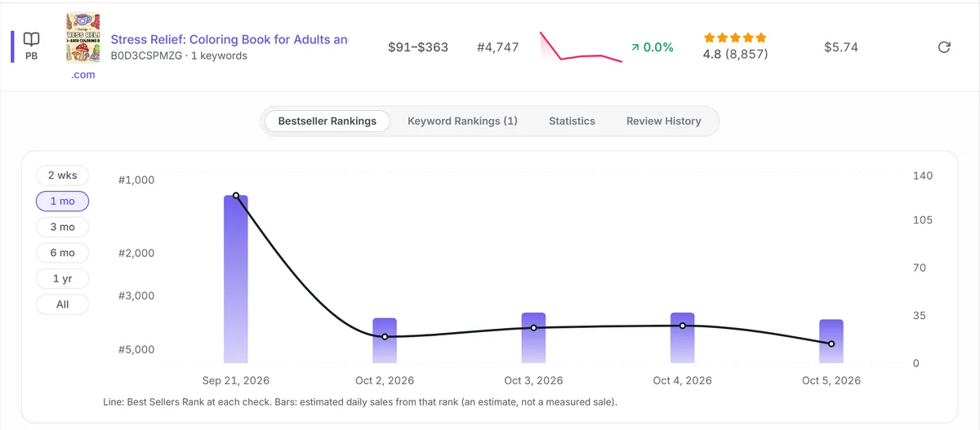Screen dimensions: 980x430
Task: Switch to the Statistics tab
Action: pyautogui.click(x=572, y=121)
